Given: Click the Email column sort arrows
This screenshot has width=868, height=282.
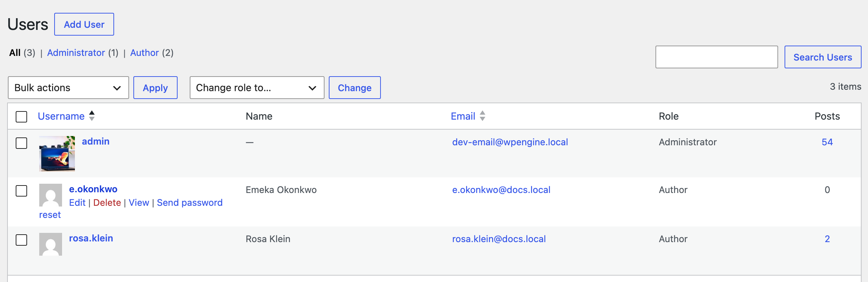Looking at the screenshot, I should click(482, 116).
